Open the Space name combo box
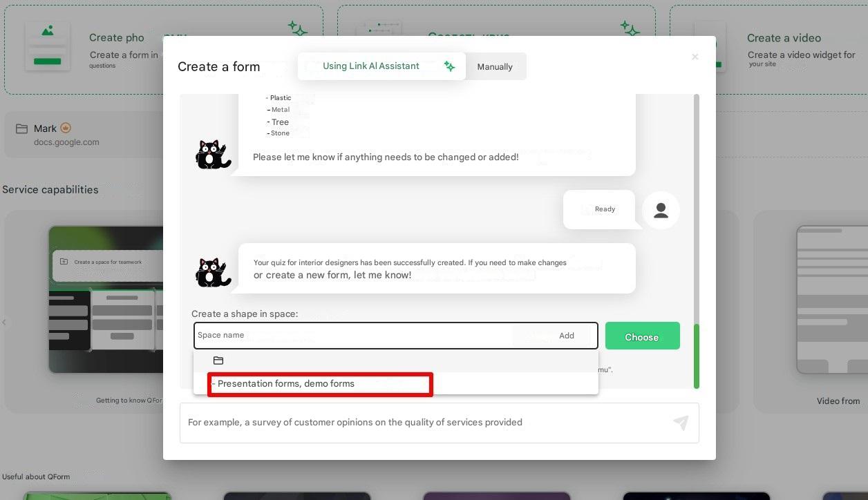Viewport: 868px width, 500px height. point(352,336)
